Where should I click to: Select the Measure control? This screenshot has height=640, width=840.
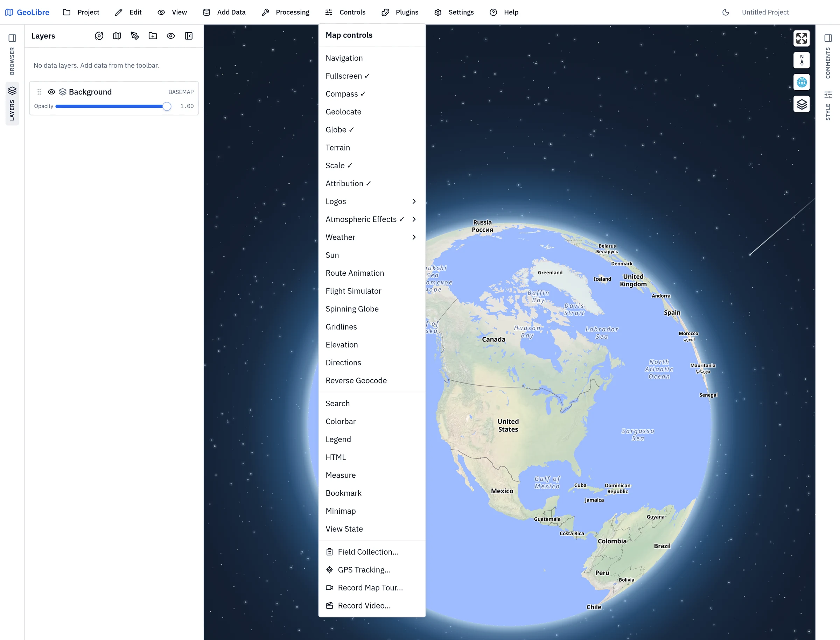pyautogui.click(x=372, y=475)
